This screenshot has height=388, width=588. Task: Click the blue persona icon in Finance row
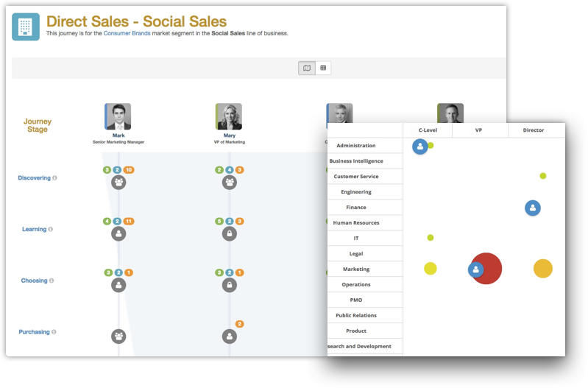[x=533, y=208]
